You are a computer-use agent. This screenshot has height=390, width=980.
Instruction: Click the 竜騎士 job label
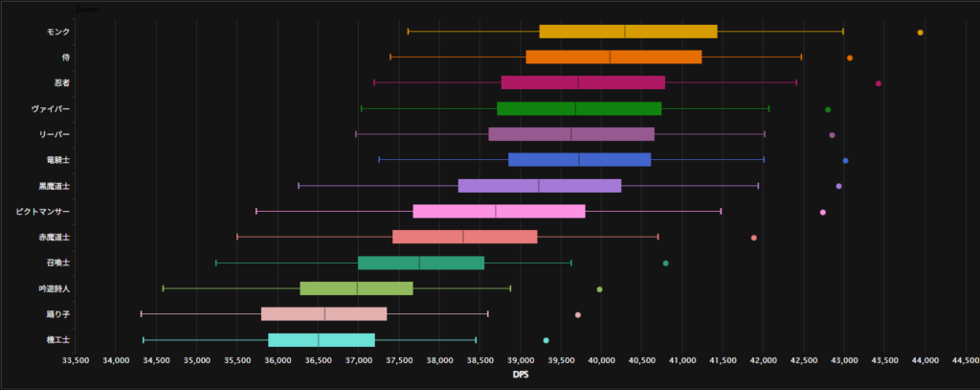pos(54,160)
